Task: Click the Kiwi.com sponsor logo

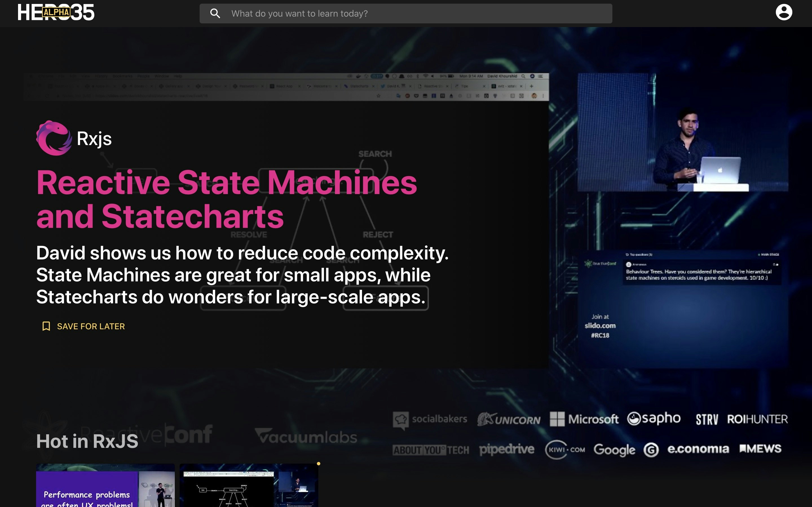Action: point(565,450)
